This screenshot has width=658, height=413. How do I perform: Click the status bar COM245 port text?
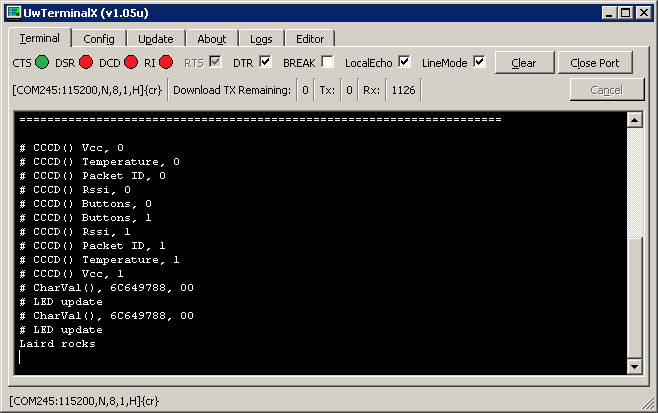(84, 401)
